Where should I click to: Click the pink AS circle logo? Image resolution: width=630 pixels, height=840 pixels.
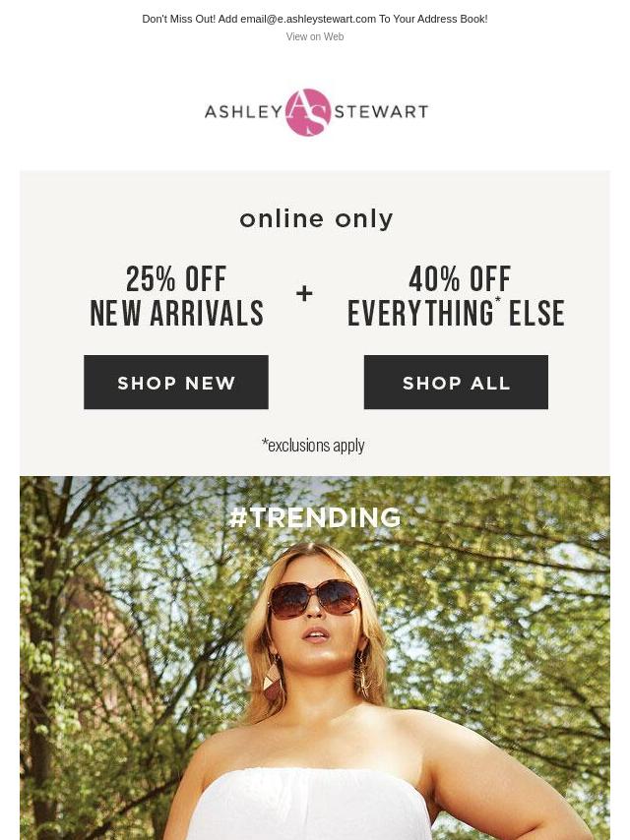coord(308,112)
